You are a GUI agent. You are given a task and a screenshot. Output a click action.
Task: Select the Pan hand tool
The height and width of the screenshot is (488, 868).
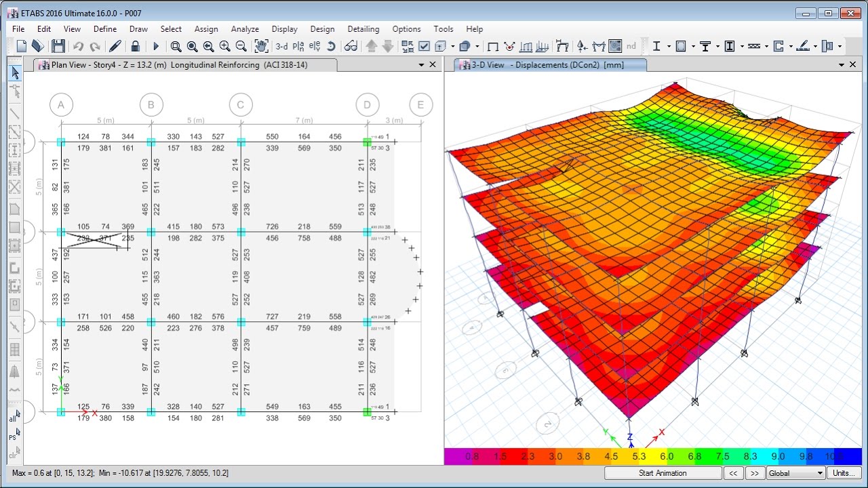point(261,46)
